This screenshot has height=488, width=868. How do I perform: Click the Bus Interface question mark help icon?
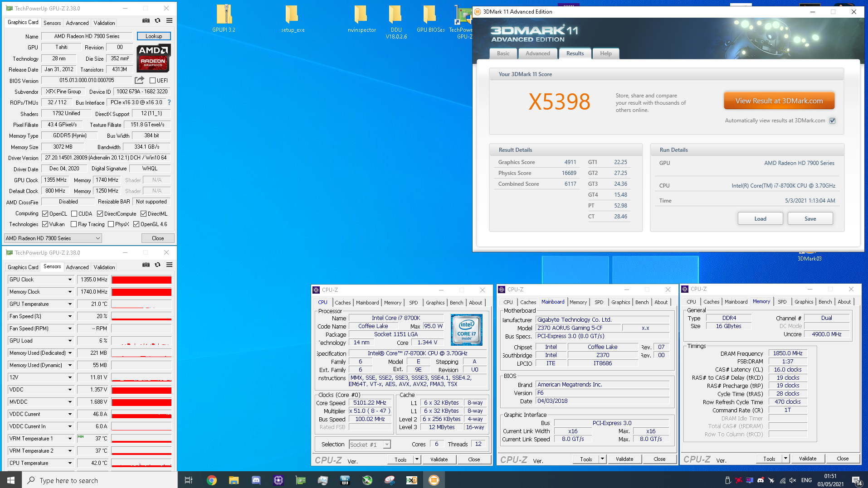click(x=169, y=102)
